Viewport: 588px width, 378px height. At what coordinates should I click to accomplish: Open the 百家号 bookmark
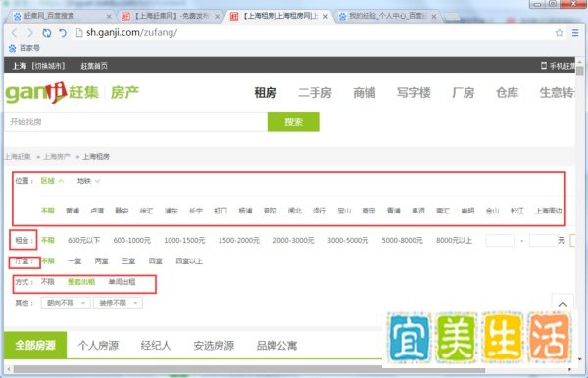click(24, 48)
